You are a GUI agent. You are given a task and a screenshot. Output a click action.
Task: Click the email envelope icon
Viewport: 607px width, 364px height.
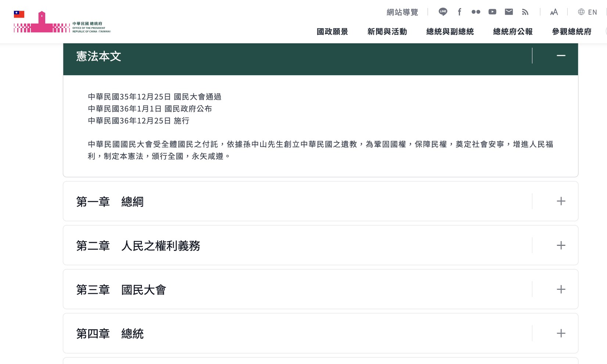(x=509, y=12)
